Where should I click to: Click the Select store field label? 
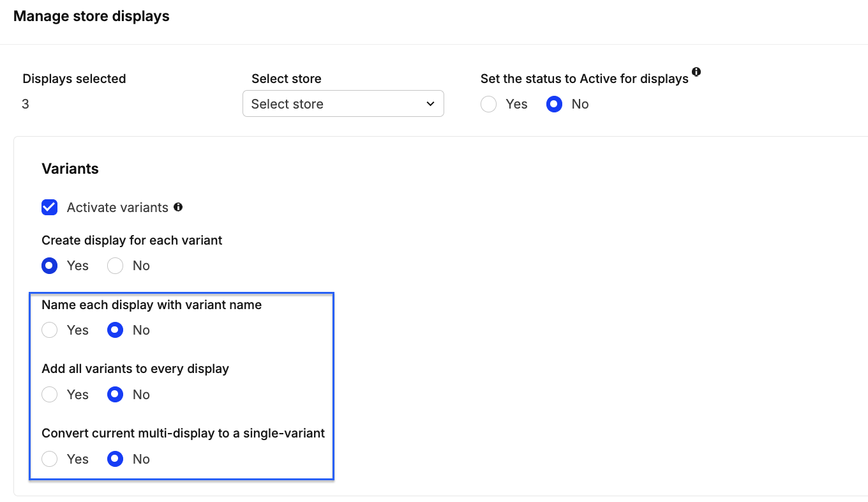[286, 79]
